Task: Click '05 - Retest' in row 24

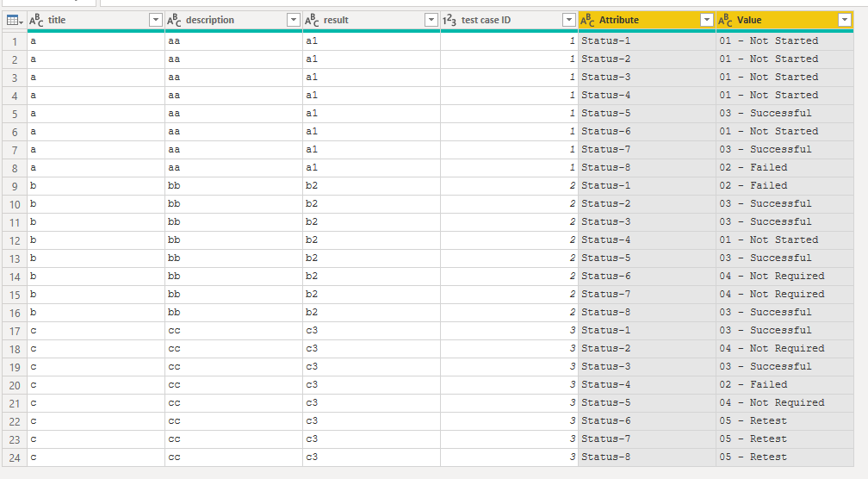Action: (x=753, y=457)
